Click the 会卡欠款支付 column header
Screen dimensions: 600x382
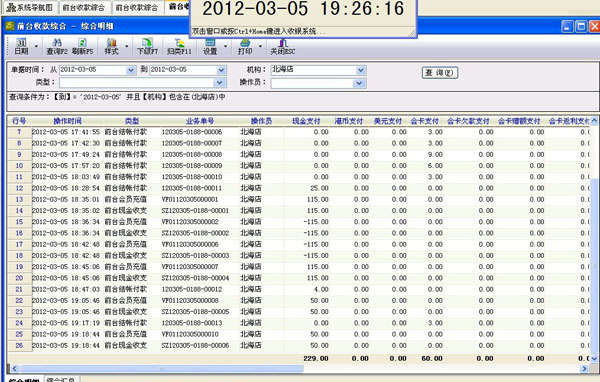(x=469, y=121)
